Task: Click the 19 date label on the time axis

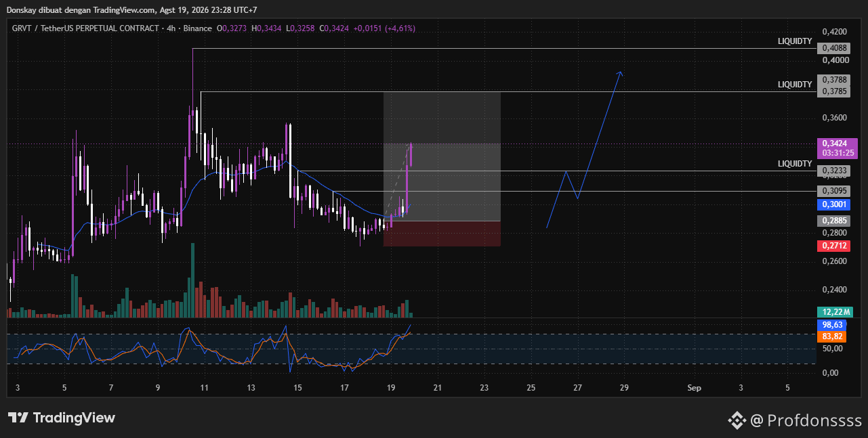Action: tap(391, 388)
